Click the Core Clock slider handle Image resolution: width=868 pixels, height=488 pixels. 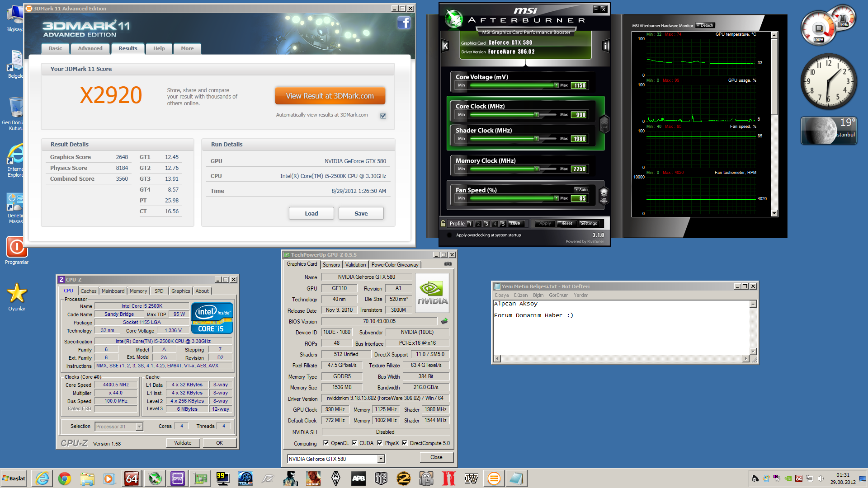tap(537, 114)
